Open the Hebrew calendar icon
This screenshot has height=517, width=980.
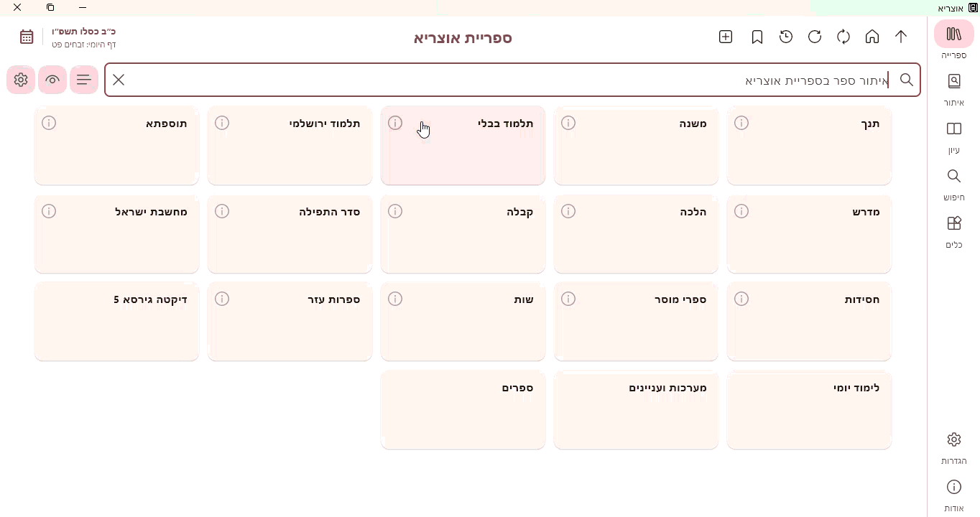(x=27, y=36)
